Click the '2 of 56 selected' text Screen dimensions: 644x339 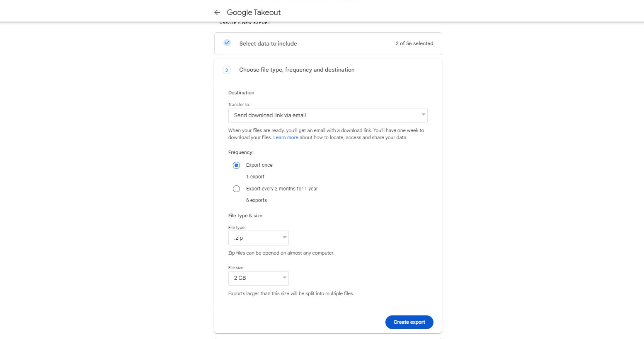coord(414,43)
